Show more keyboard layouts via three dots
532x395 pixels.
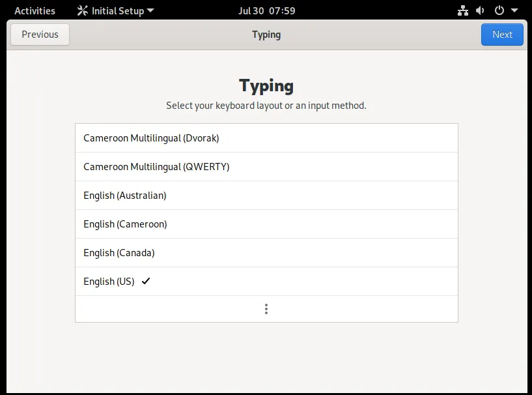[x=266, y=309]
